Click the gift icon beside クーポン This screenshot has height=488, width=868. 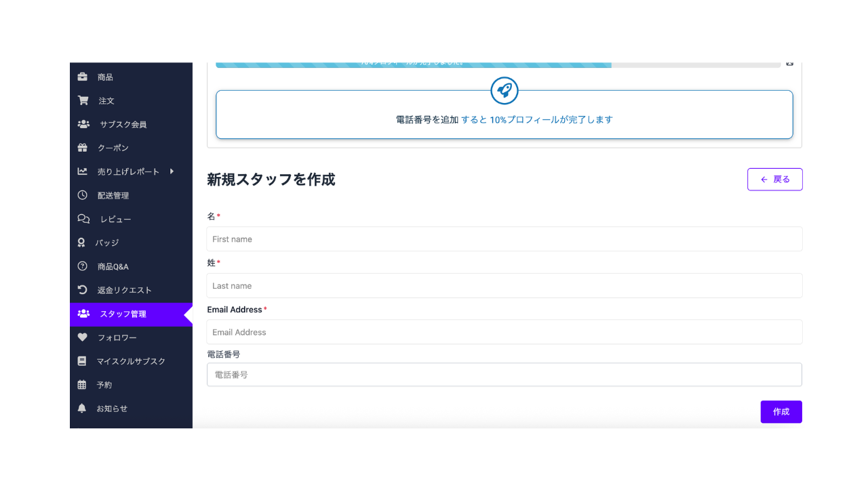[83, 148]
